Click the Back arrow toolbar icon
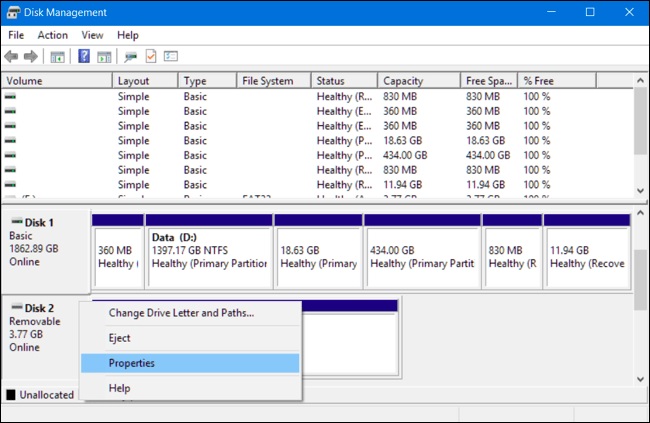650x423 pixels. (12, 56)
